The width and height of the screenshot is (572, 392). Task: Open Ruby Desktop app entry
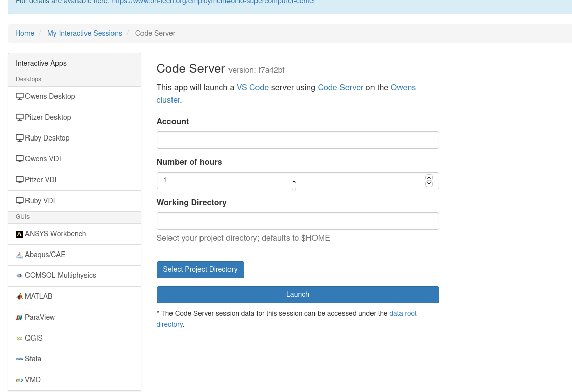coord(74,138)
